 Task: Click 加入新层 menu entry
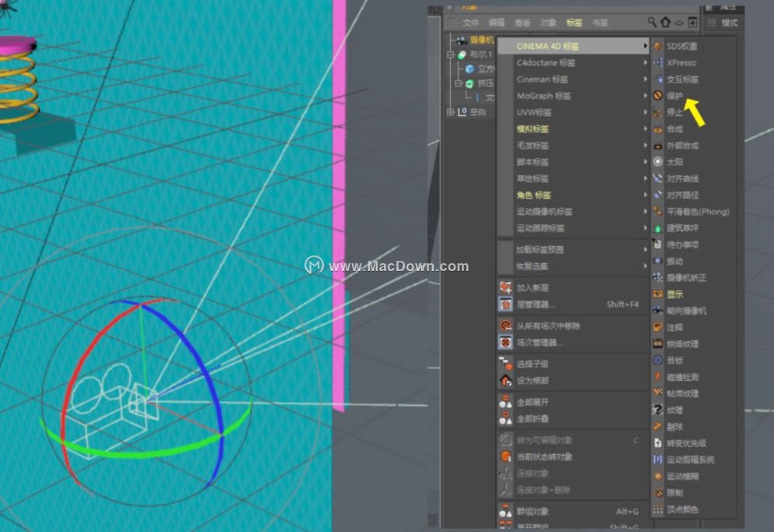[573, 287]
